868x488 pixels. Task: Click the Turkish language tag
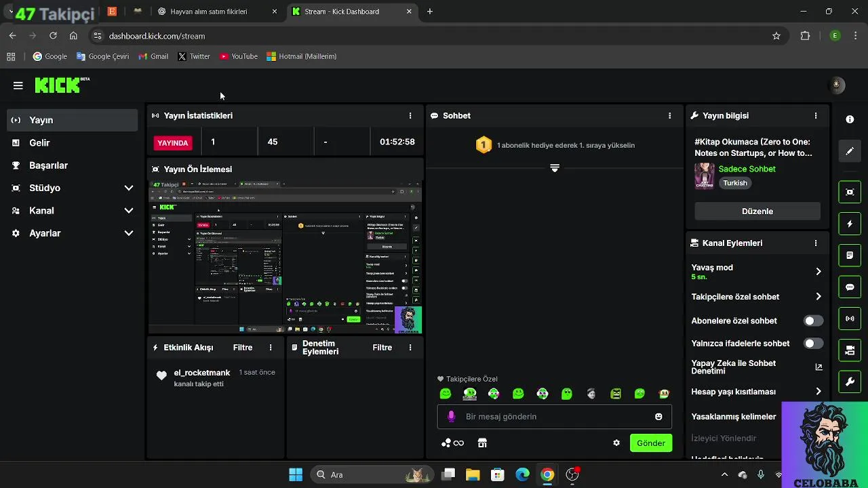point(735,183)
